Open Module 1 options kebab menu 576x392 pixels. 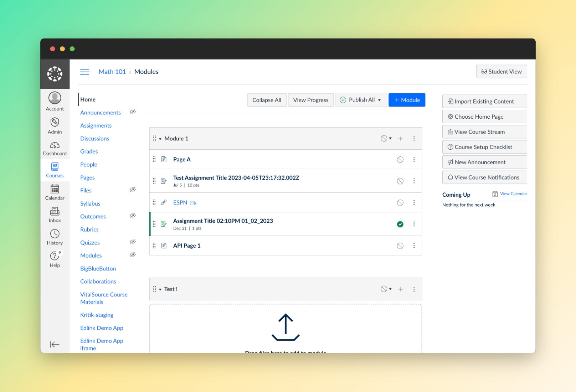click(414, 138)
